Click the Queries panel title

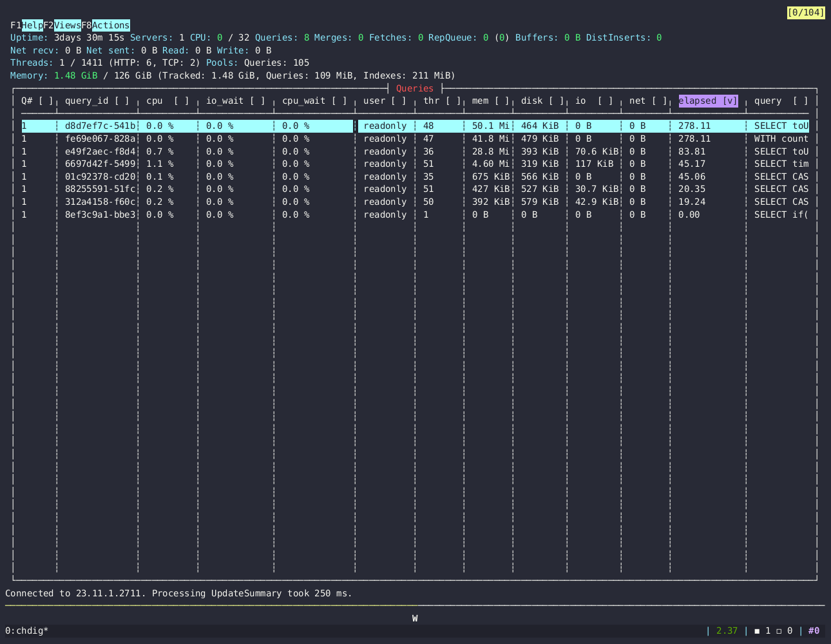415,88
